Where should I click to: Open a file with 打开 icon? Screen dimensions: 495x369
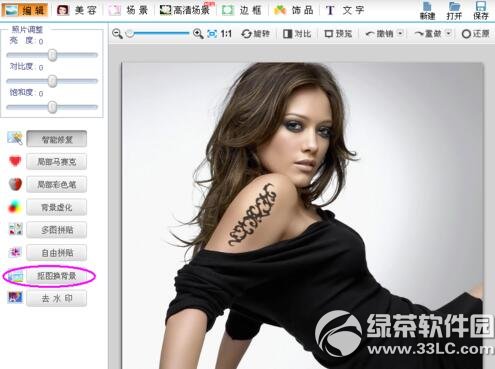click(454, 10)
